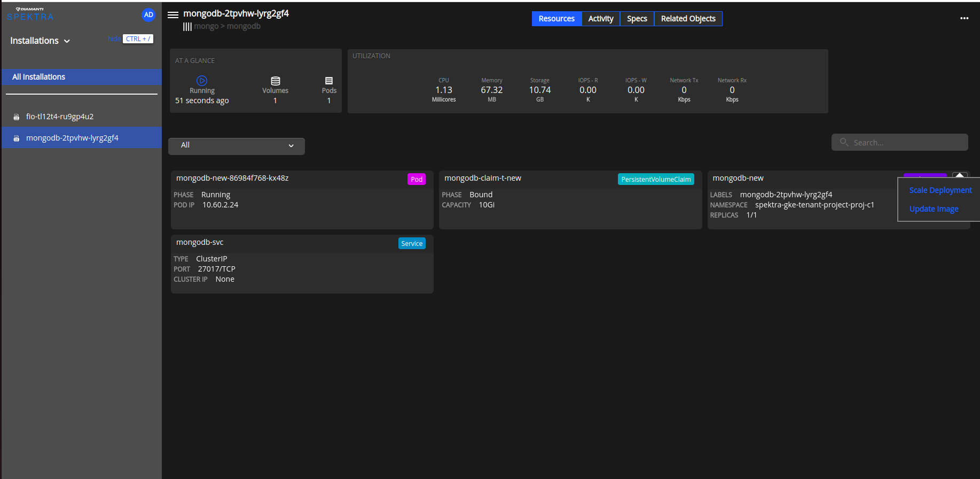The height and width of the screenshot is (479, 980).
Task: Click the CTRL + / shortcut badge
Action: coord(138,39)
